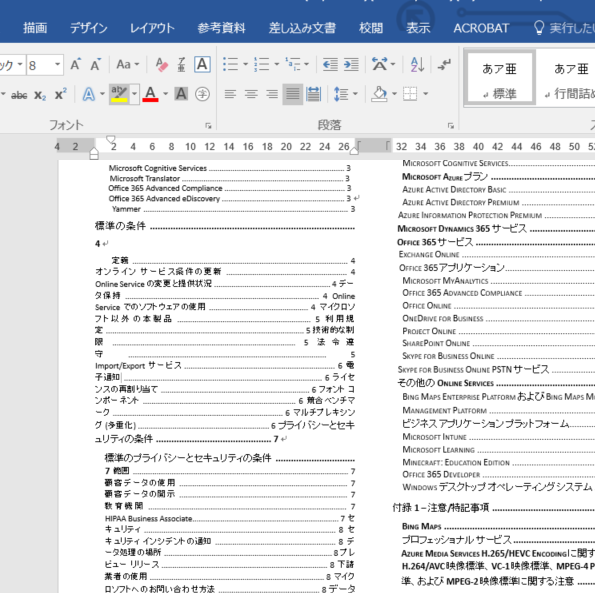Toggle show paragraph marks icon
This screenshot has height=593, width=595.
pos(444,64)
